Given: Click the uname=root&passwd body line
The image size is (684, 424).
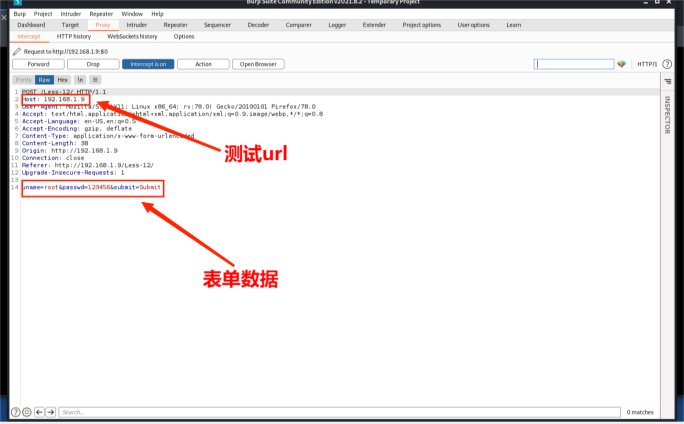Looking at the screenshot, I should click(92, 187).
